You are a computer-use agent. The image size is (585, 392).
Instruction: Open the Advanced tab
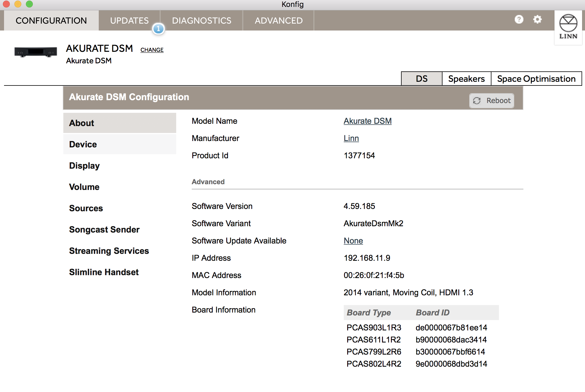pyautogui.click(x=279, y=20)
